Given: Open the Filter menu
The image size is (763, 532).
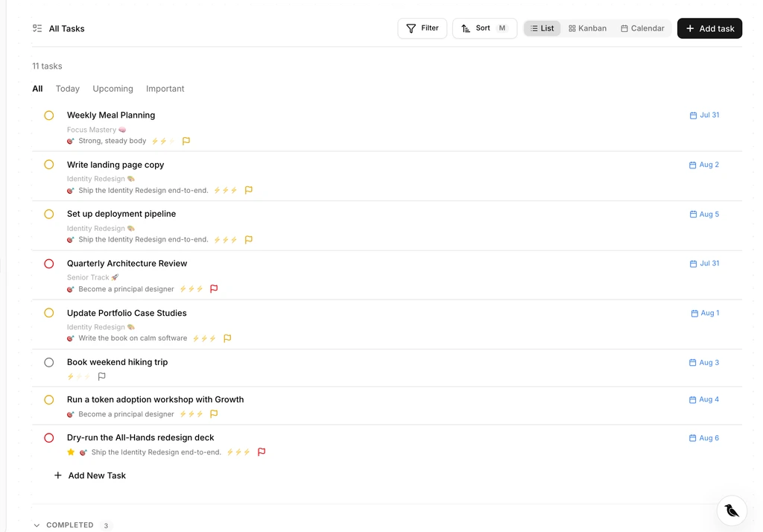Looking at the screenshot, I should [x=422, y=28].
